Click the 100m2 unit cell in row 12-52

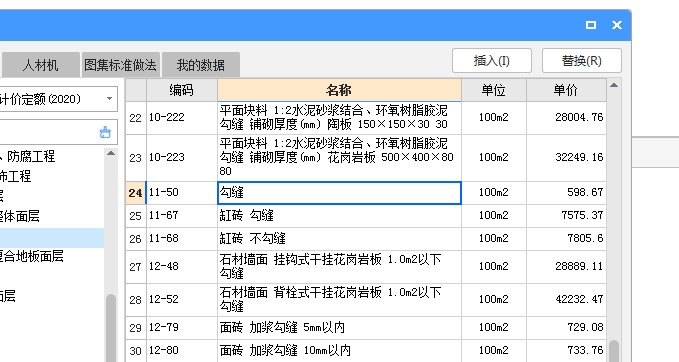[494, 300]
